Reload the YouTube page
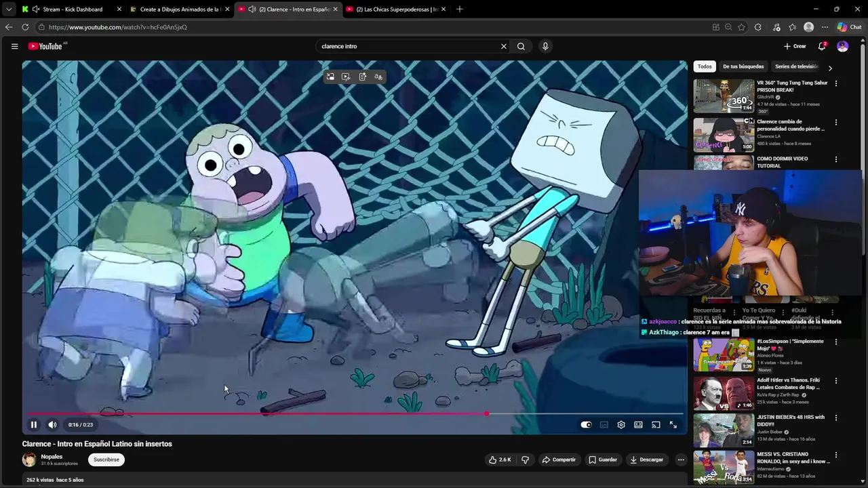The image size is (868, 488). click(25, 27)
